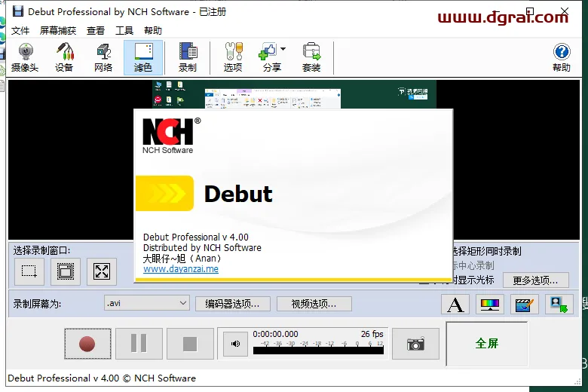Open the 查看 menu
This screenshot has width=588, height=392.
click(96, 30)
